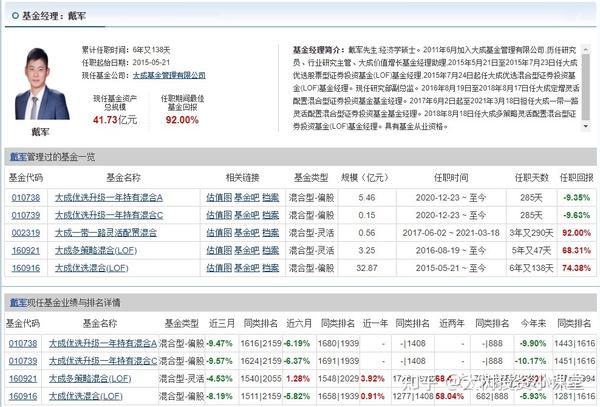Open 大成优选升级一年持有混合A in managed funds table
The width and height of the screenshot is (600, 407).
pos(109,198)
